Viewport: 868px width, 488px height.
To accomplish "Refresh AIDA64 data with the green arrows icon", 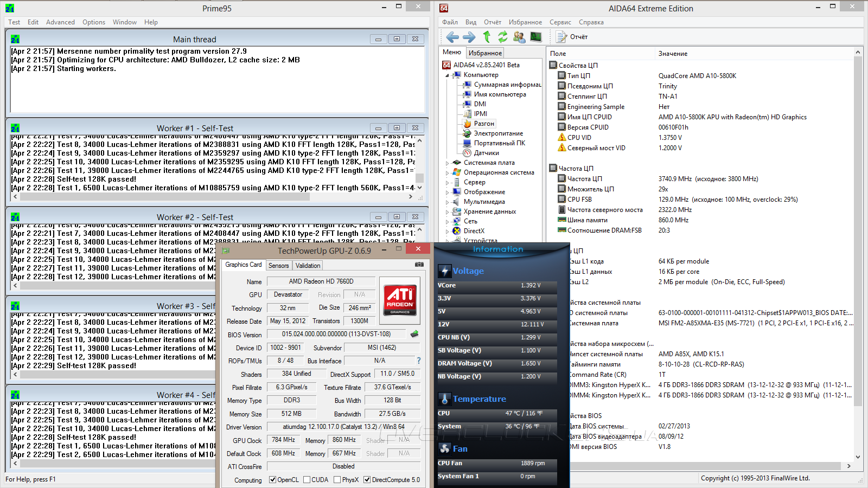I will point(503,37).
